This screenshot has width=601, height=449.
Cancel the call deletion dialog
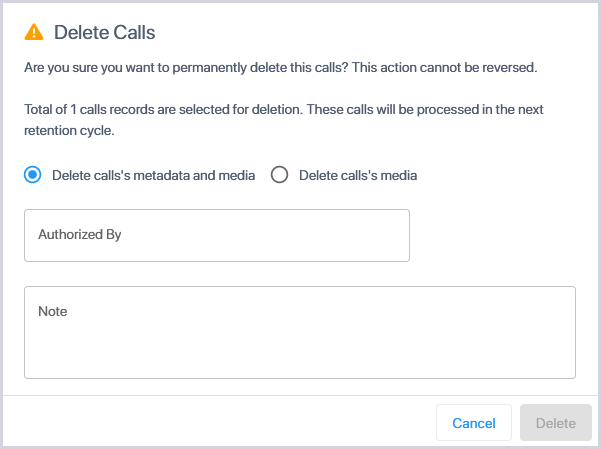pos(474,423)
